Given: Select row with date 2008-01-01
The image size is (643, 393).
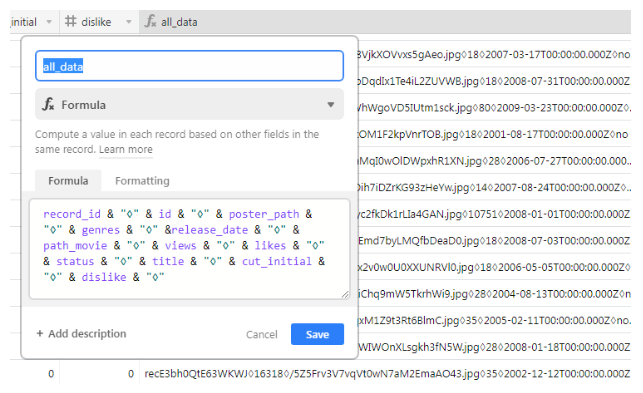Looking at the screenshot, I should tap(494, 214).
